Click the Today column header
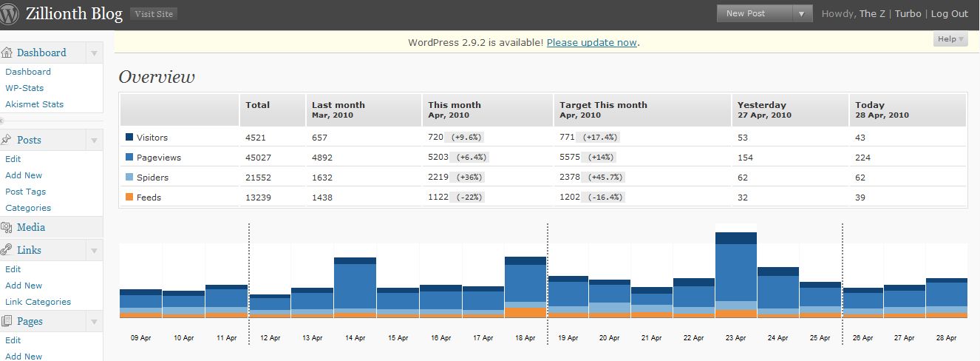The width and height of the screenshot is (980, 361). (908, 109)
